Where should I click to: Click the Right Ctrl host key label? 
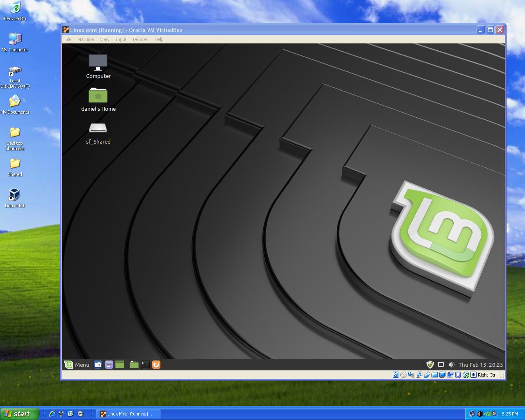click(487, 375)
